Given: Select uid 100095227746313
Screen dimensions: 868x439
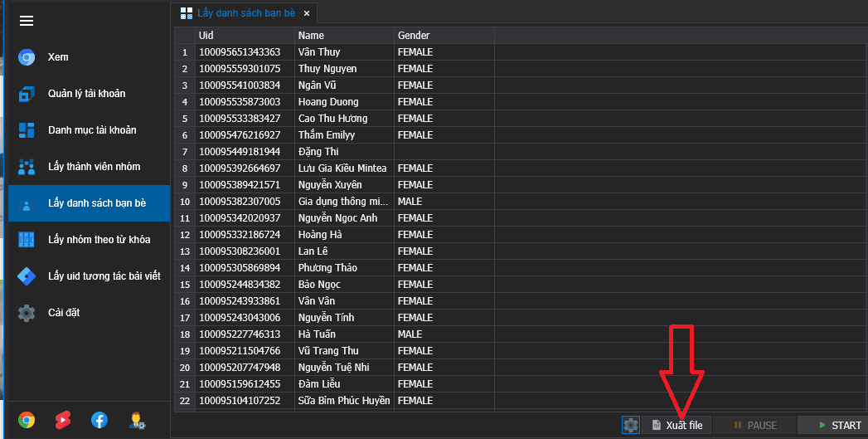Looking at the screenshot, I should click(240, 334).
